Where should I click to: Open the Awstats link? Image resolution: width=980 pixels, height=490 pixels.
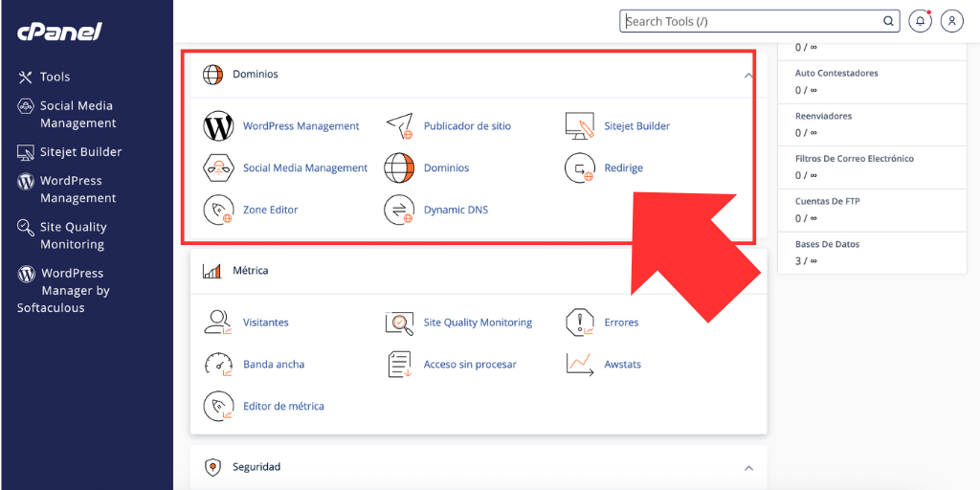(622, 365)
